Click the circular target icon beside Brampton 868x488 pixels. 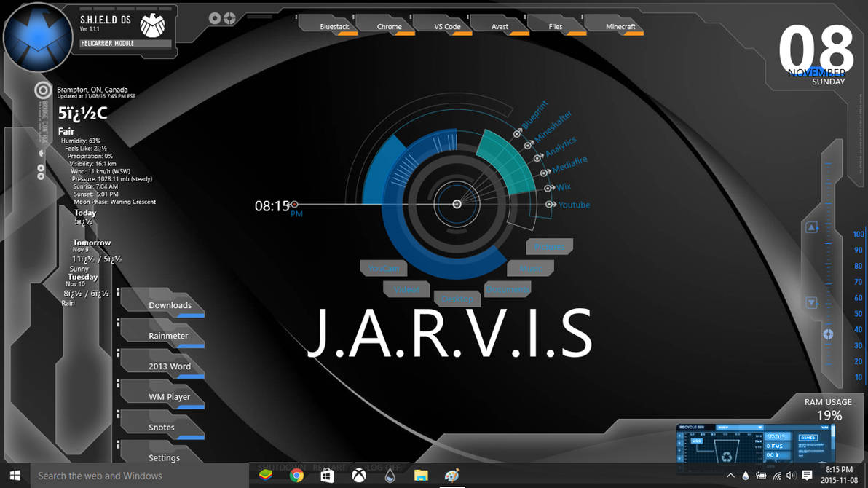pos(43,90)
